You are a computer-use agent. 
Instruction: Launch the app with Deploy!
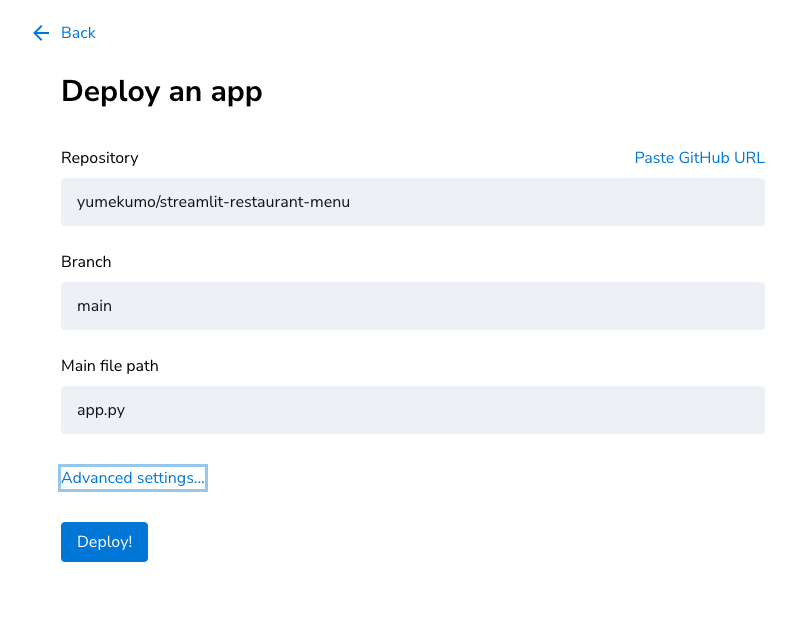pos(104,541)
